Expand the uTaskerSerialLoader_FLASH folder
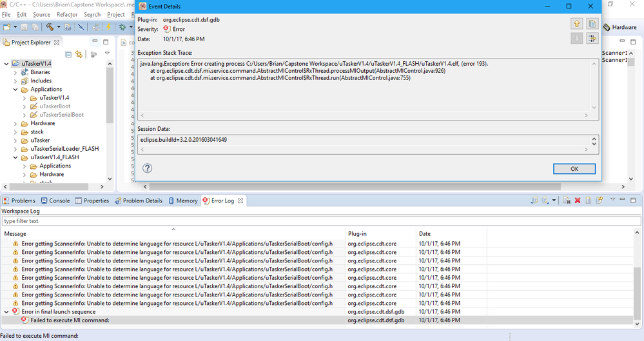Viewport: 644px width, 341px height. tap(15, 149)
